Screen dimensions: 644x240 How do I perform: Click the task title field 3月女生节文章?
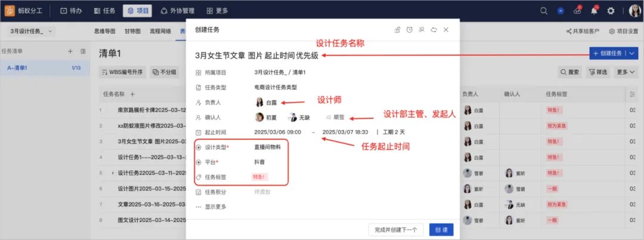[x=256, y=56]
